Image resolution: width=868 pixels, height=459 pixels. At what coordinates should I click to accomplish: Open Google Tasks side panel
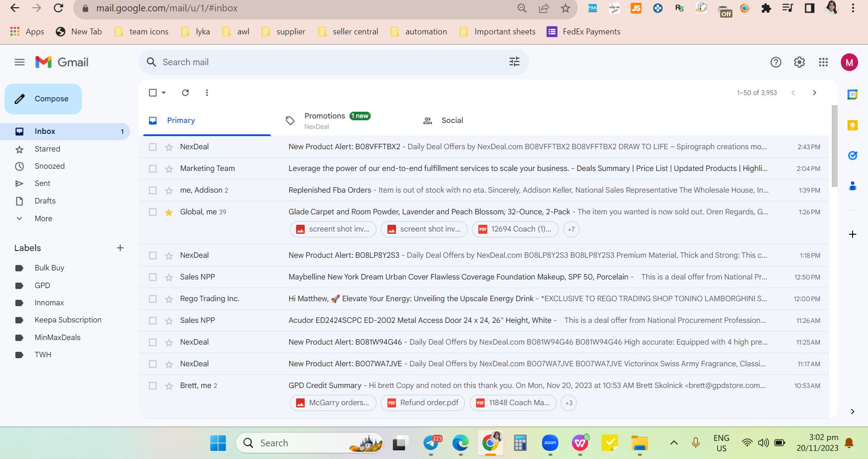pos(853,156)
